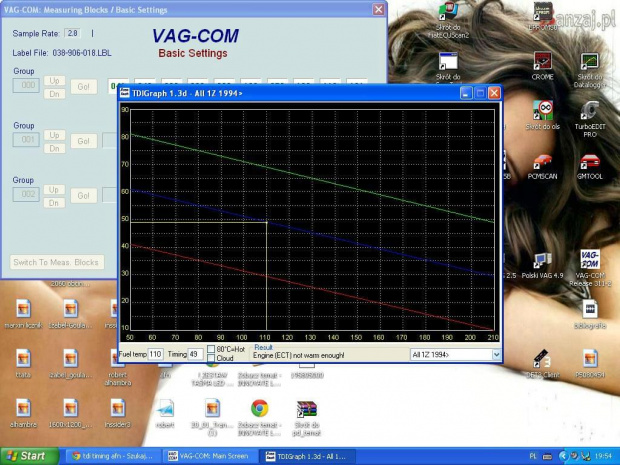Minimize the TDIGraph window
The width and height of the screenshot is (620, 465).
(466, 93)
